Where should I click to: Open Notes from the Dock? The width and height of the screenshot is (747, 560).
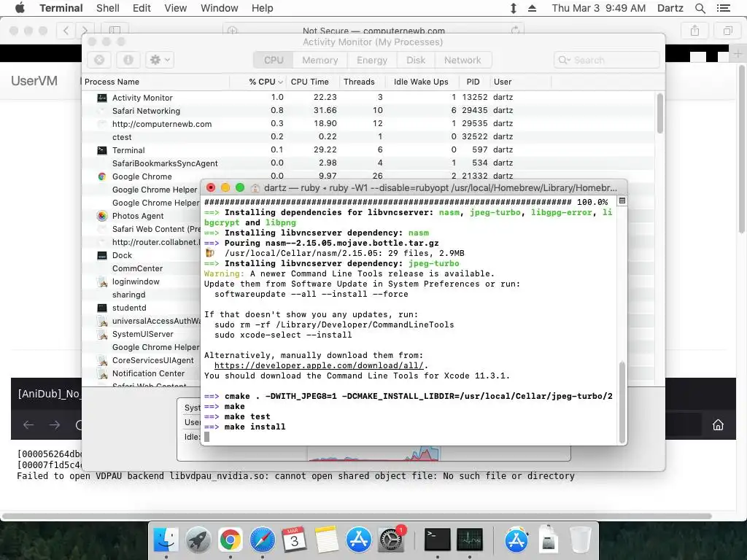click(x=326, y=540)
